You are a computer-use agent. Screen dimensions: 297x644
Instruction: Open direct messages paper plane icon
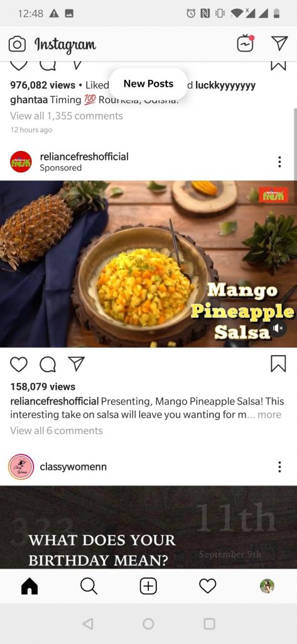click(279, 43)
